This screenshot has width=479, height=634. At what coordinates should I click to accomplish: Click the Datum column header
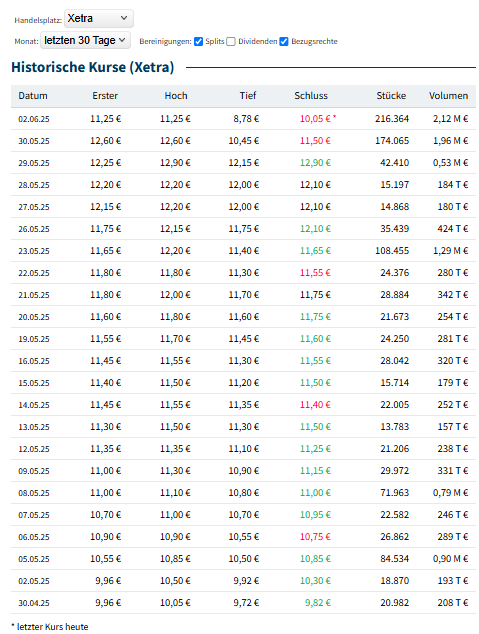tap(33, 96)
